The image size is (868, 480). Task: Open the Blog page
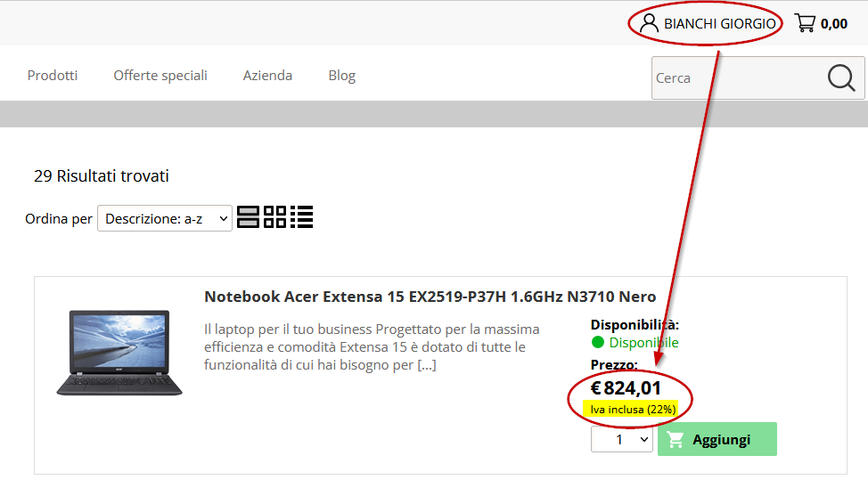[x=341, y=75]
